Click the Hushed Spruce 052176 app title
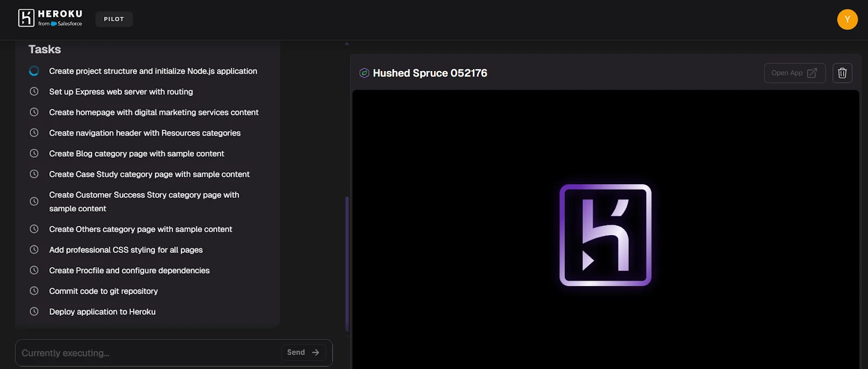Viewport: 868px width, 369px height. coord(430,73)
